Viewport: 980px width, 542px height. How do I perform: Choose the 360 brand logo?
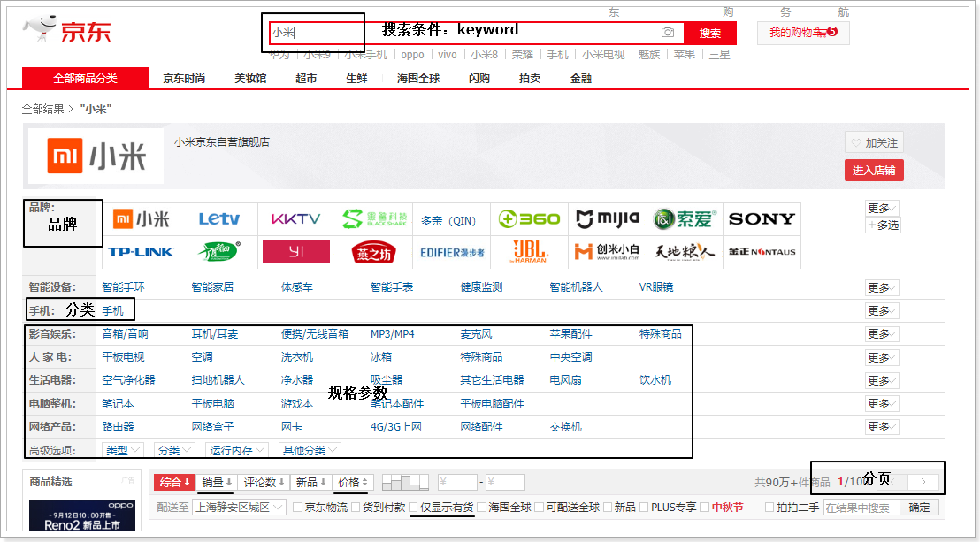529,219
